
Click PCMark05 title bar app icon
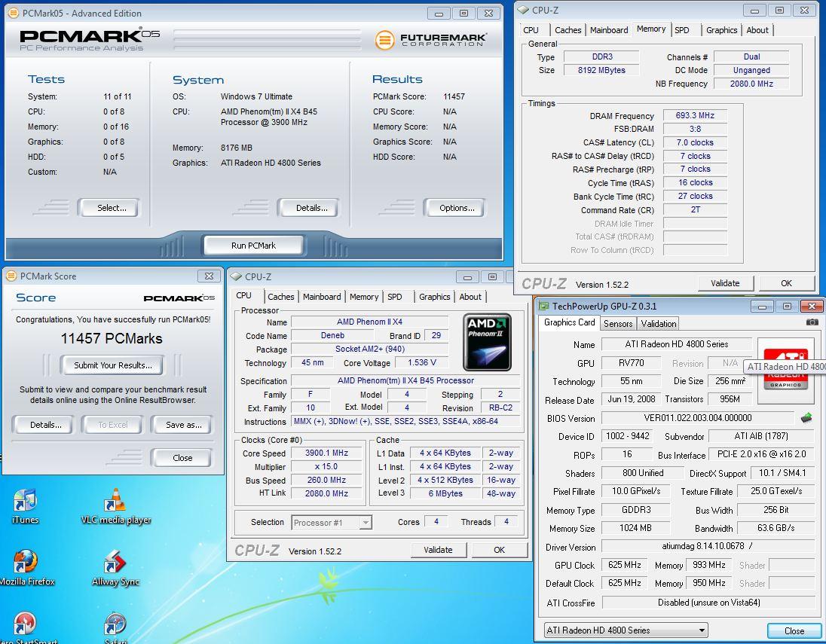click(14, 13)
